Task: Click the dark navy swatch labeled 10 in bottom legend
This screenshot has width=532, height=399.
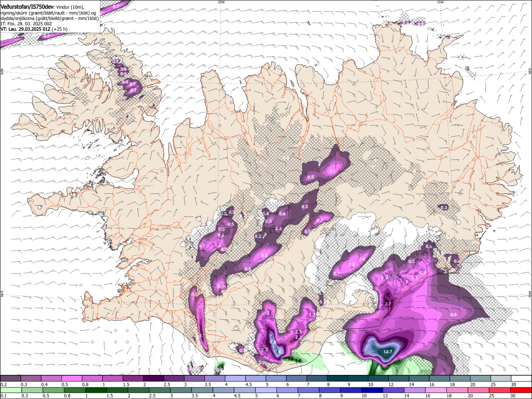Action: click(372, 390)
